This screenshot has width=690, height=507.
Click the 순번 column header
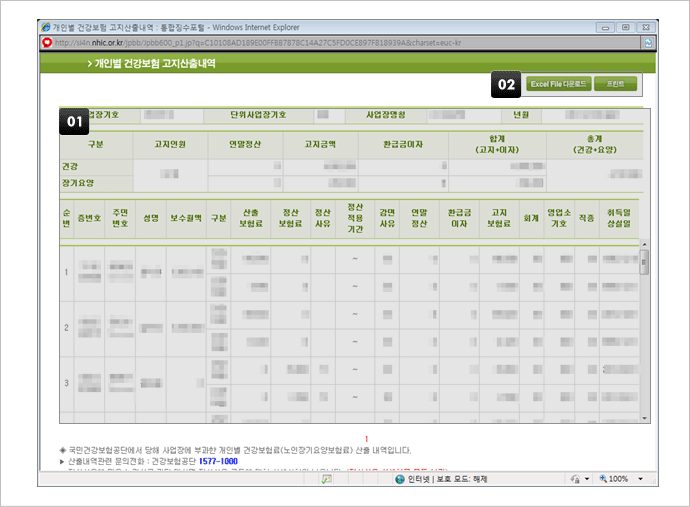pyautogui.click(x=66, y=218)
